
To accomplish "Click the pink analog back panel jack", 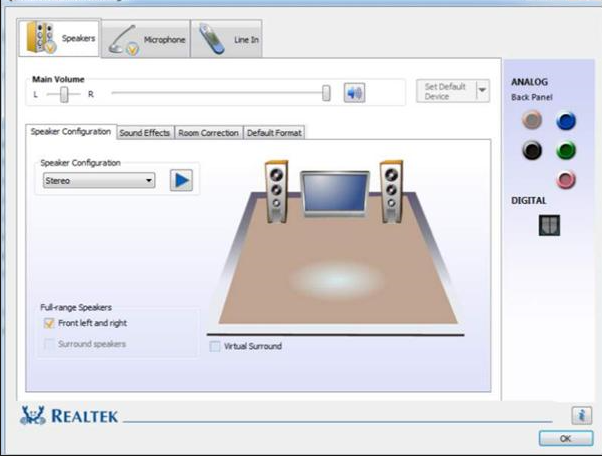I will [x=566, y=179].
